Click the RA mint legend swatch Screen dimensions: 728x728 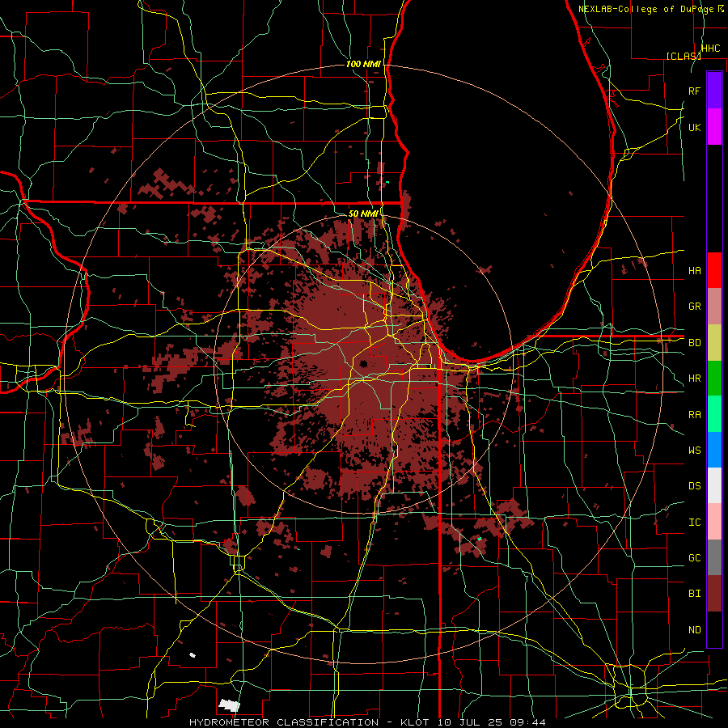pos(714,414)
